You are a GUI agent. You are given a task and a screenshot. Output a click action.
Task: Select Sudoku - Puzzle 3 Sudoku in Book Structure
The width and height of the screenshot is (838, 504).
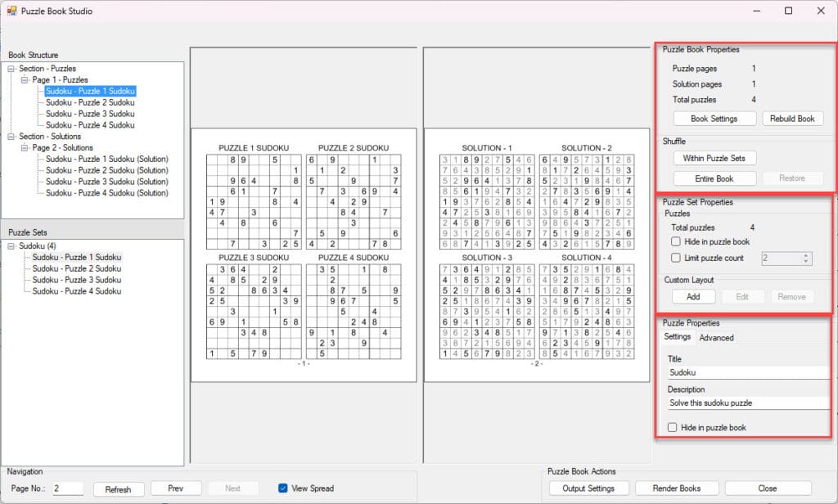point(90,114)
